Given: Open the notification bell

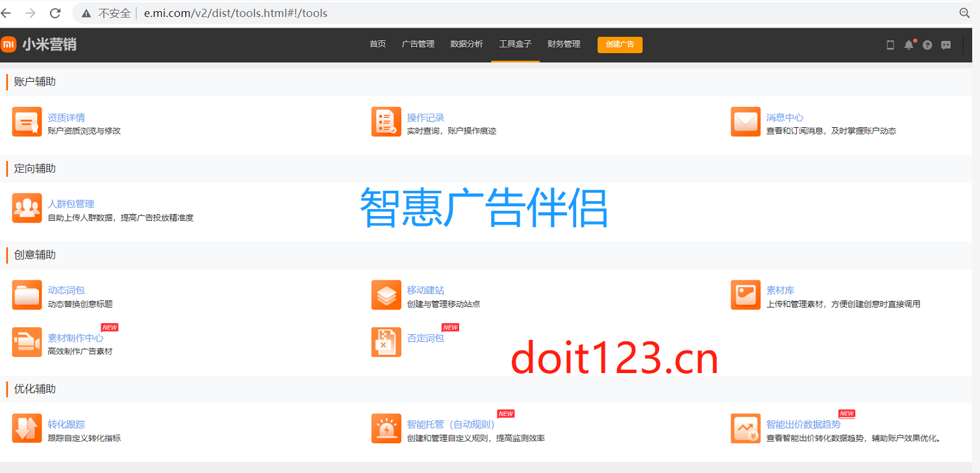Looking at the screenshot, I should click(909, 45).
